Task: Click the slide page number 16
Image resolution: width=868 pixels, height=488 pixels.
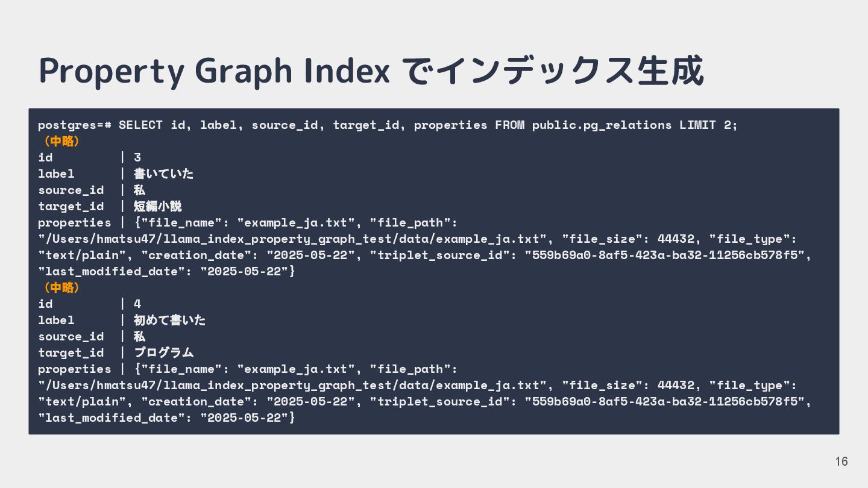Action: pyautogui.click(x=841, y=461)
